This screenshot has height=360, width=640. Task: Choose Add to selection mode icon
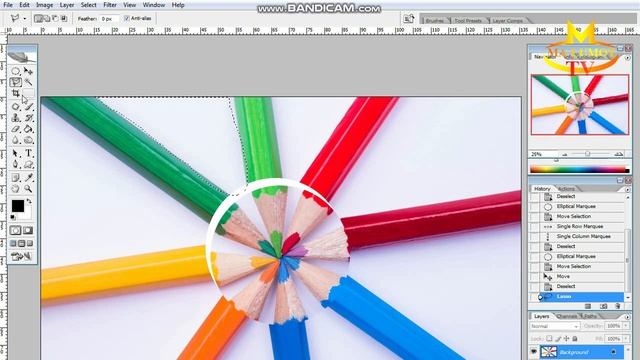coord(47,18)
